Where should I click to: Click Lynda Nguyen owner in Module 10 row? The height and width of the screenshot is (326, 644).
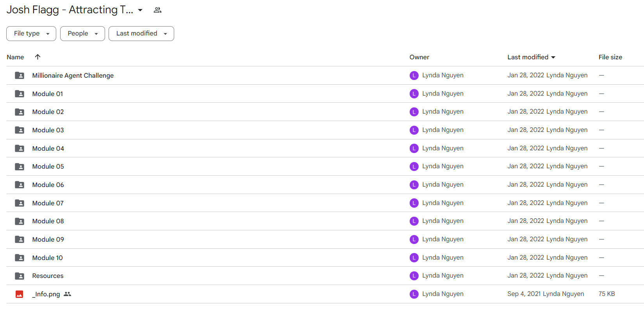[443, 258]
